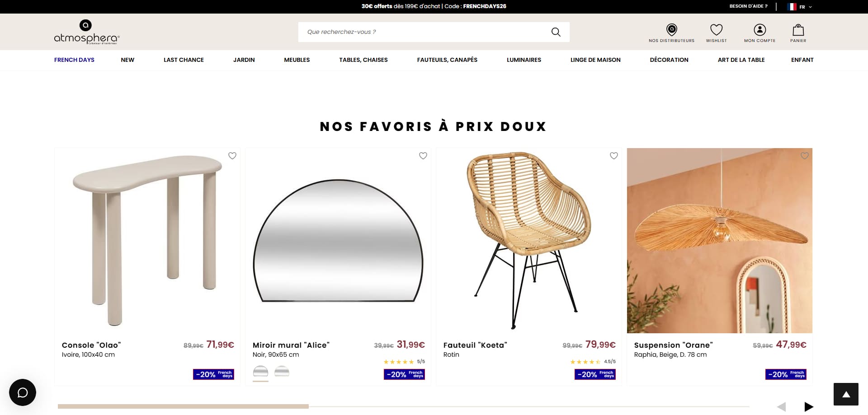Viewport: 868px width, 415px height.
Task: Toggle wishlist heart on Miroir mural "Alice"
Action: 423,156
